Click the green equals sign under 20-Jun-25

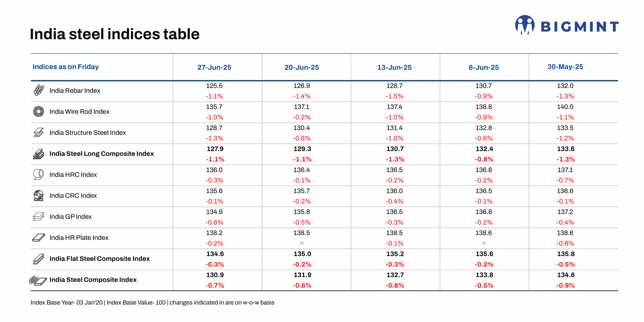click(x=301, y=243)
